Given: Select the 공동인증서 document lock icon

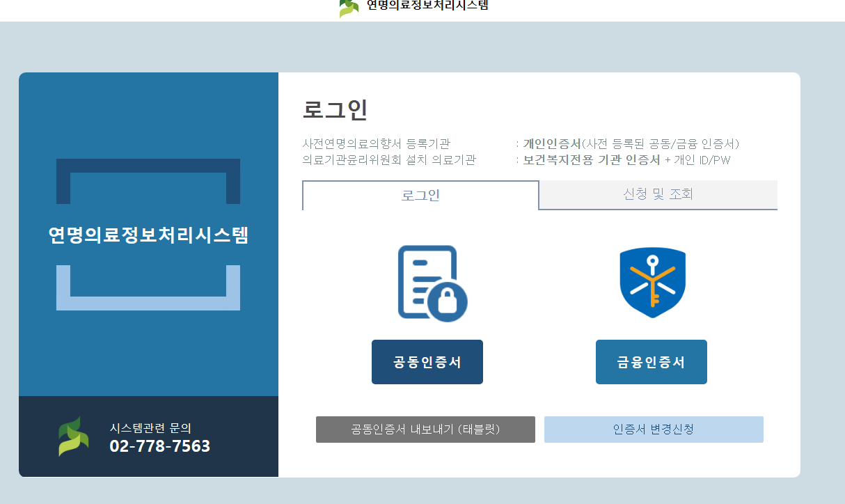Looking at the screenshot, I should 427,282.
